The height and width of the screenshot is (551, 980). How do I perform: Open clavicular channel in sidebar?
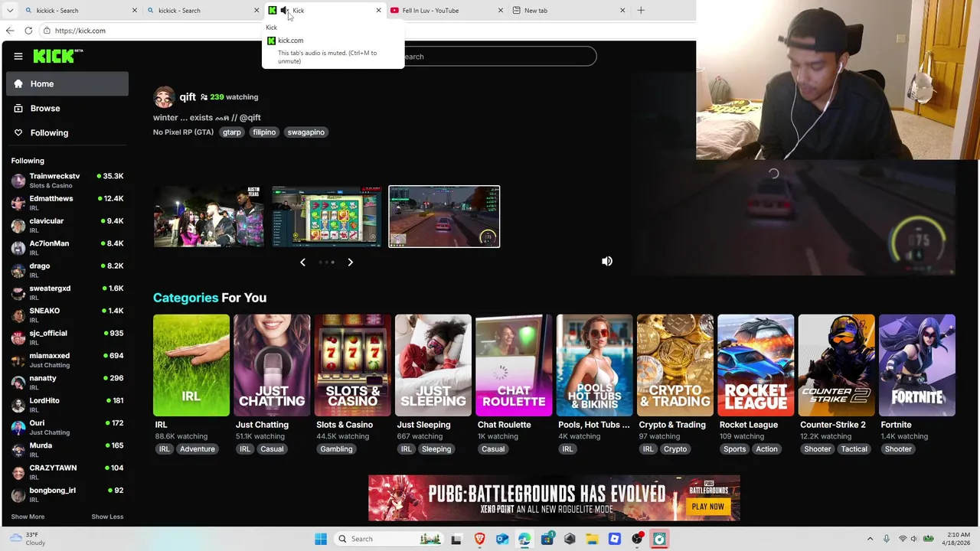[x=67, y=225]
